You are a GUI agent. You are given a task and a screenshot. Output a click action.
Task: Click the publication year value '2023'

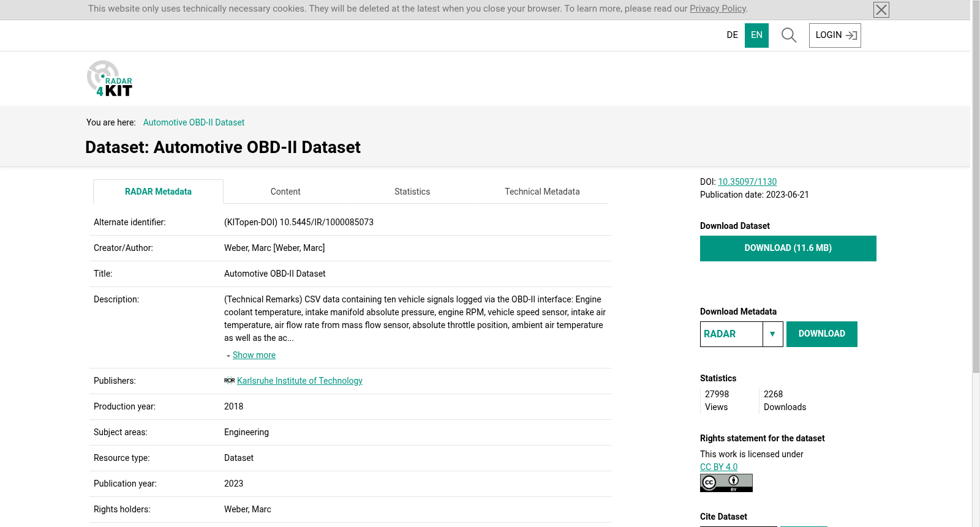tap(233, 484)
